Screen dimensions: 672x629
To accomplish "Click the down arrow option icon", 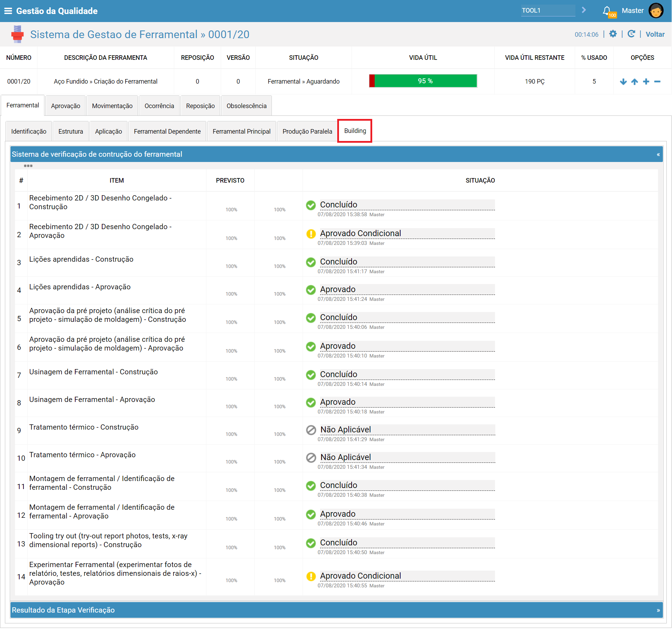I will tap(623, 82).
